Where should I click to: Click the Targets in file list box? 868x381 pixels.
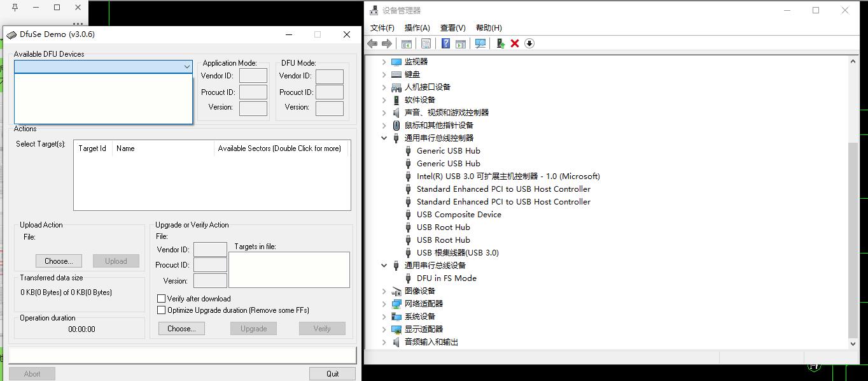(x=289, y=270)
